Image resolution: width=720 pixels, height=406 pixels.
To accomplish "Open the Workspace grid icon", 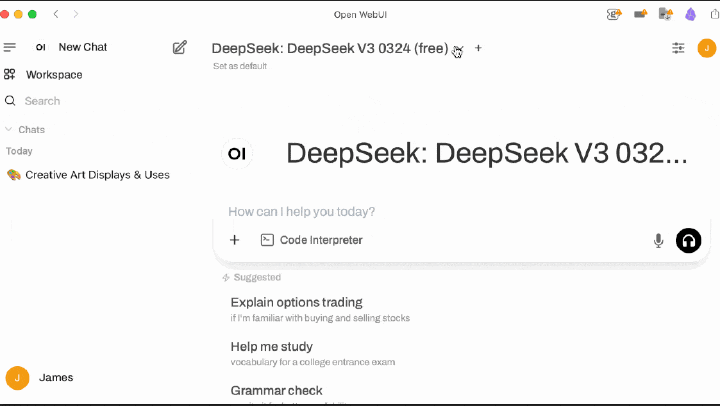I will (10, 75).
